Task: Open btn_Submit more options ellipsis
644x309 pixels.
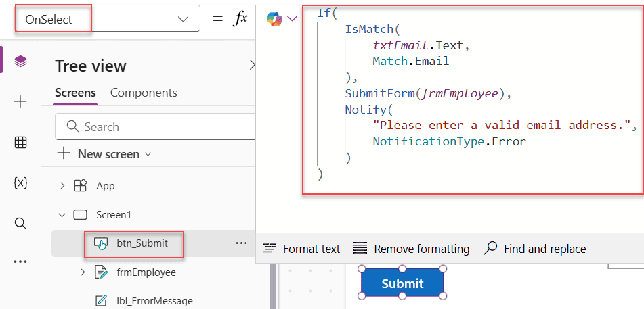Action: pos(241,243)
